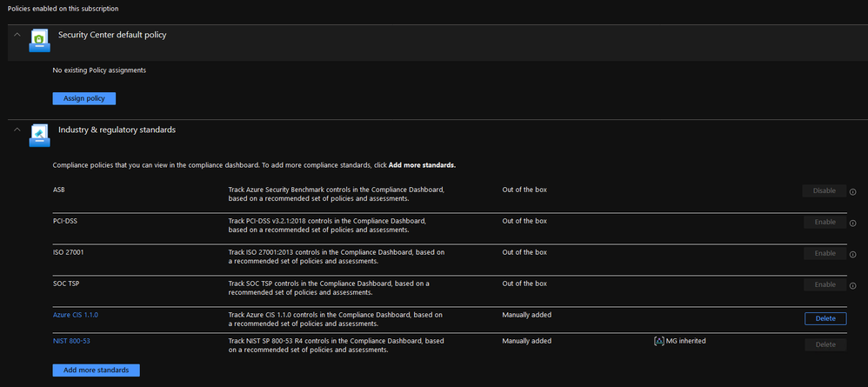This screenshot has width=868, height=387.
Task: Click 'Out of the box' in the ISO 27001 row
Action: click(x=524, y=252)
